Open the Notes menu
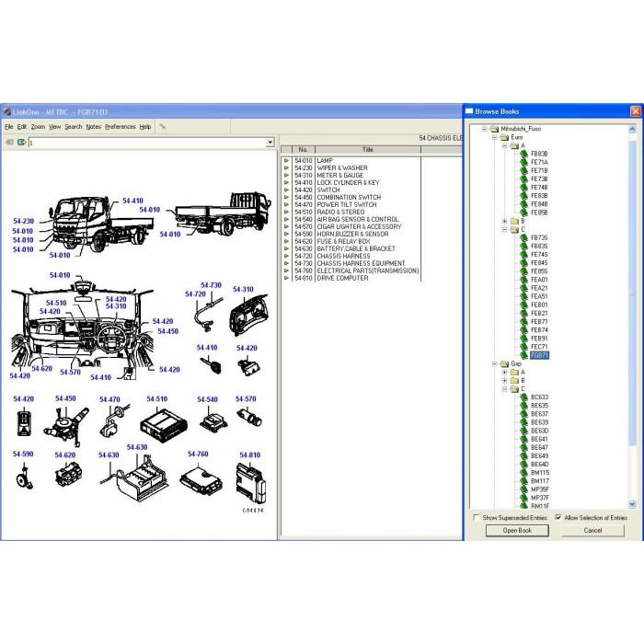 tap(94, 127)
